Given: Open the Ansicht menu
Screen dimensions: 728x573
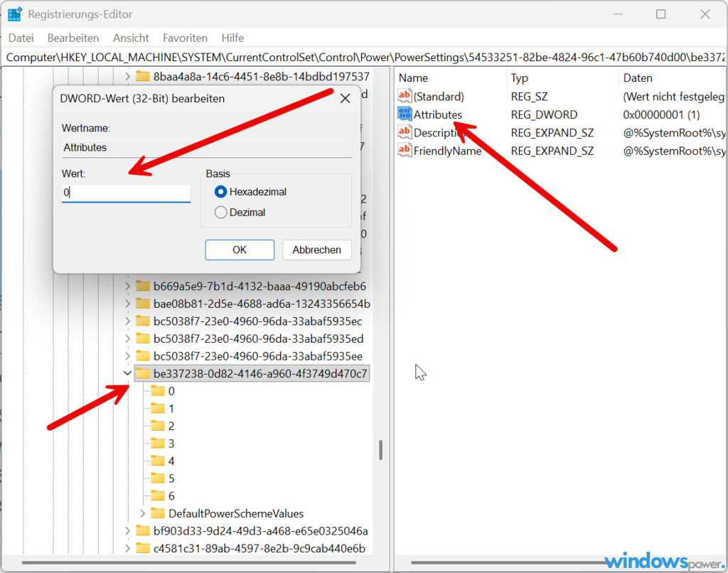Looking at the screenshot, I should (131, 38).
